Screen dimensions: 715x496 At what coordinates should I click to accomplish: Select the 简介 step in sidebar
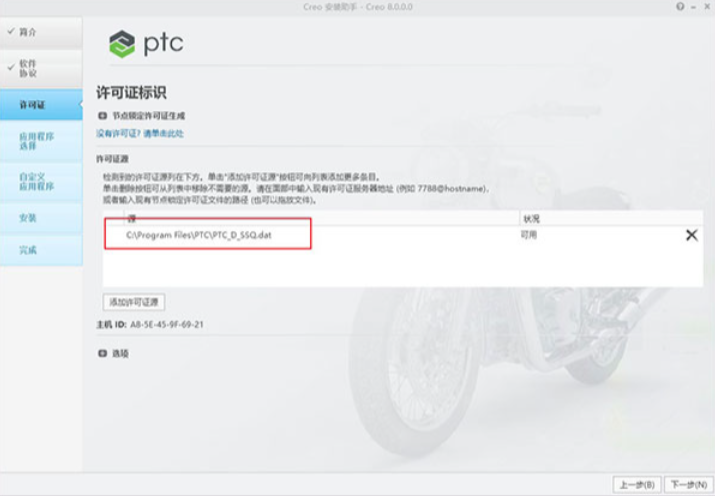[x=41, y=32]
